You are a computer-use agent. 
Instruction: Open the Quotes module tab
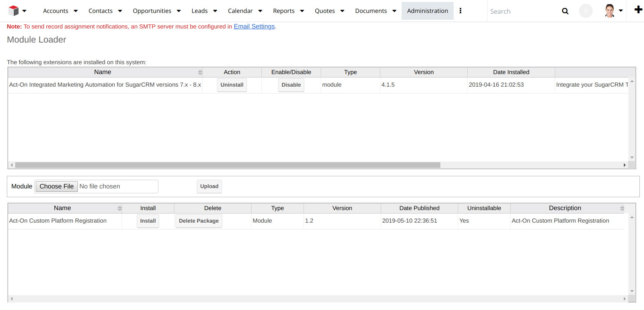pos(325,11)
